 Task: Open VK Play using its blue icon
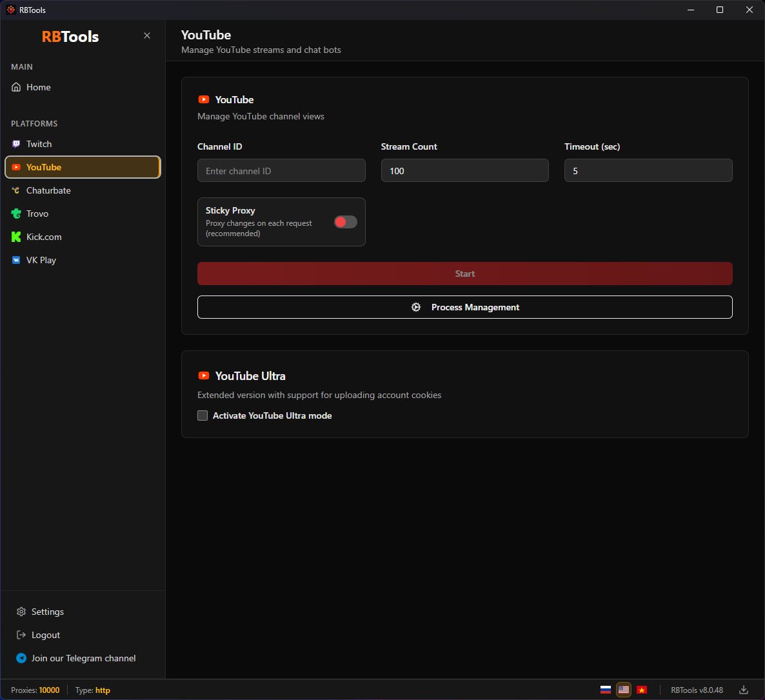(x=16, y=260)
